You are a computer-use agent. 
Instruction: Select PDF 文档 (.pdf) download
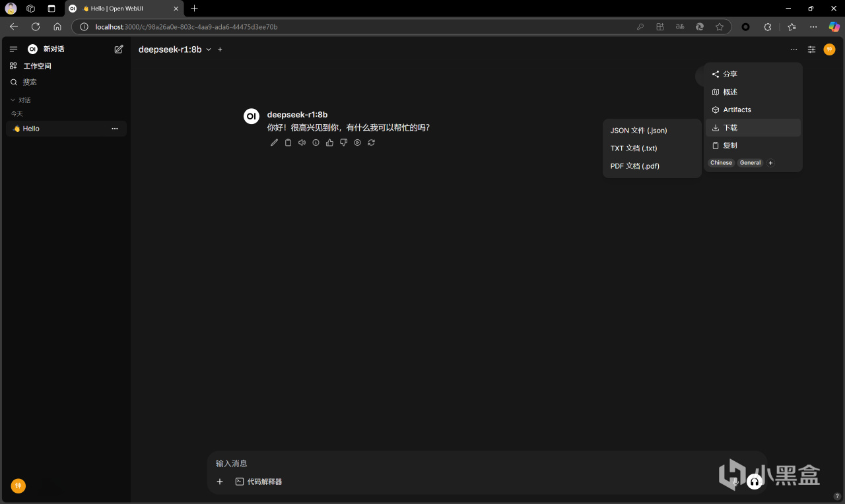(x=652, y=166)
